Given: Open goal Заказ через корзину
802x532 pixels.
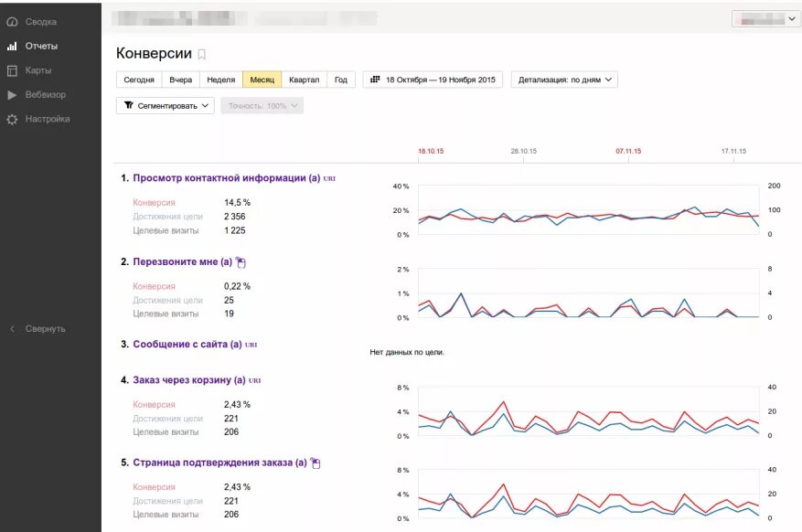Looking at the screenshot, I should click(x=189, y=380).
